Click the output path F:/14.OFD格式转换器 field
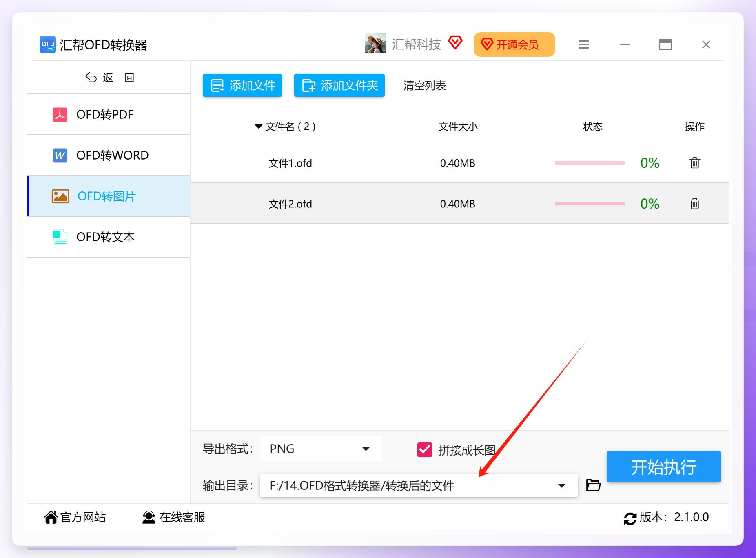Image resolution: width=756 pixels, height=558 pixels. click(419, 485)
